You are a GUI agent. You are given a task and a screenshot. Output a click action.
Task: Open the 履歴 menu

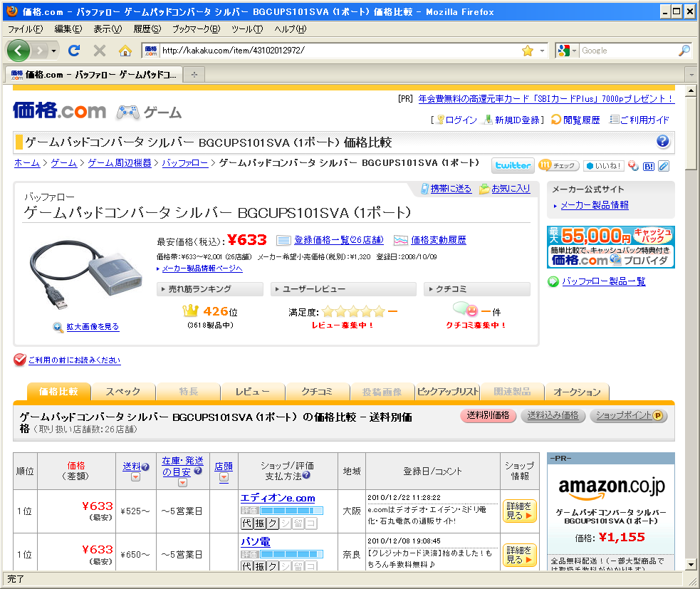147,29
